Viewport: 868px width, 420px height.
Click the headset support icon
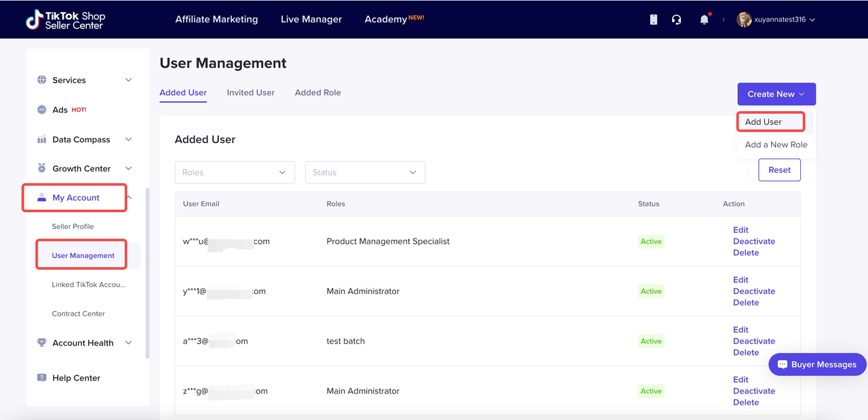[676, 20]
